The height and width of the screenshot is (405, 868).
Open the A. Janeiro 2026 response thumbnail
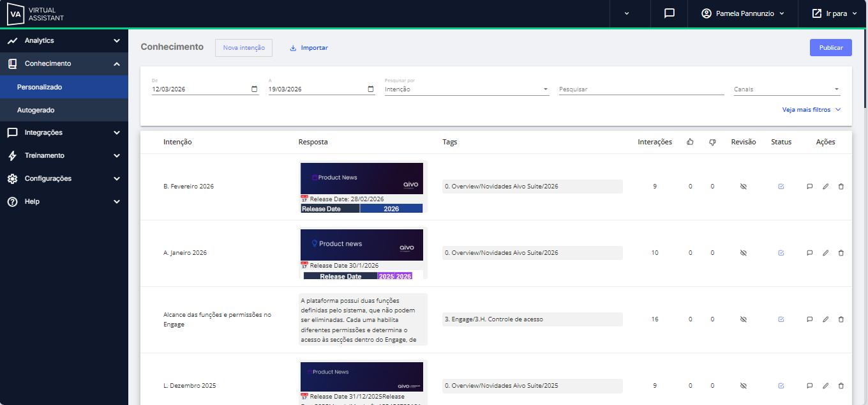click(x=362, y=253)
